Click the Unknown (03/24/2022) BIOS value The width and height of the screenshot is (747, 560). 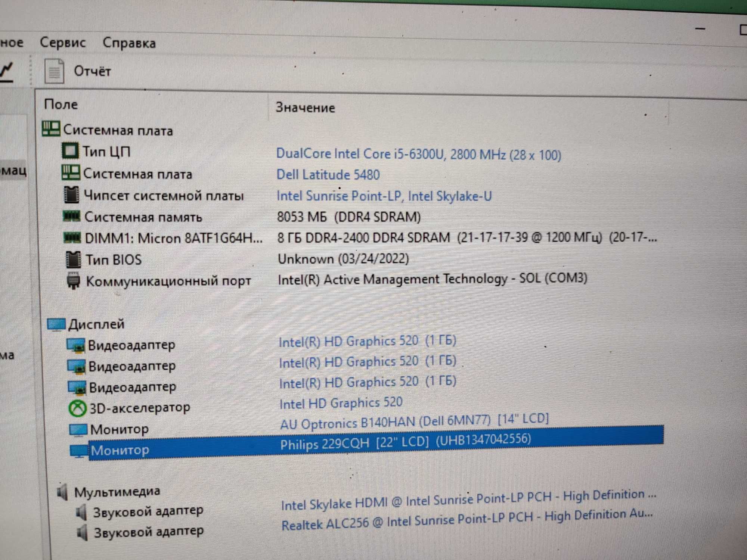point(343,259)
